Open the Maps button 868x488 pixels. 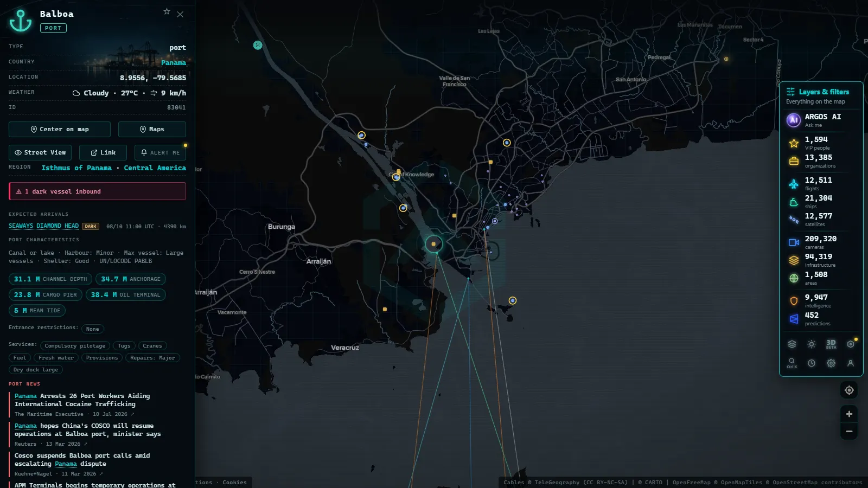point(152,129)
